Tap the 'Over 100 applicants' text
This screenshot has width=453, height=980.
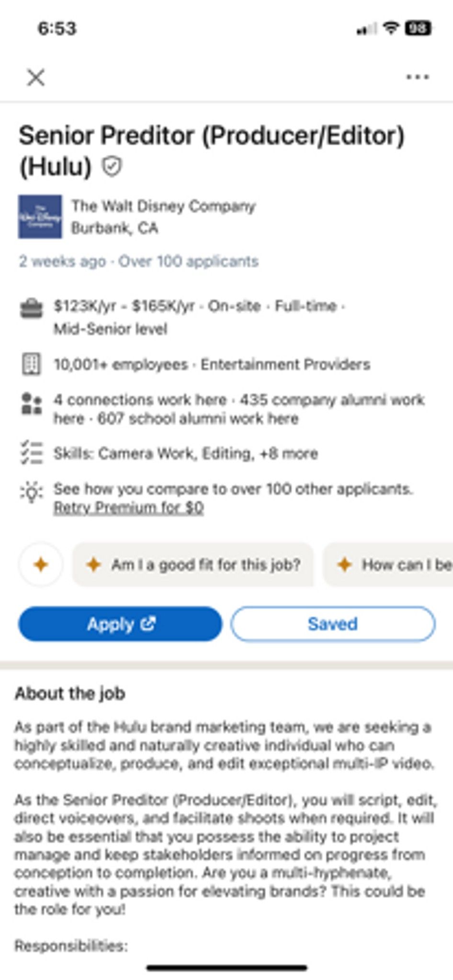point(188,261)
